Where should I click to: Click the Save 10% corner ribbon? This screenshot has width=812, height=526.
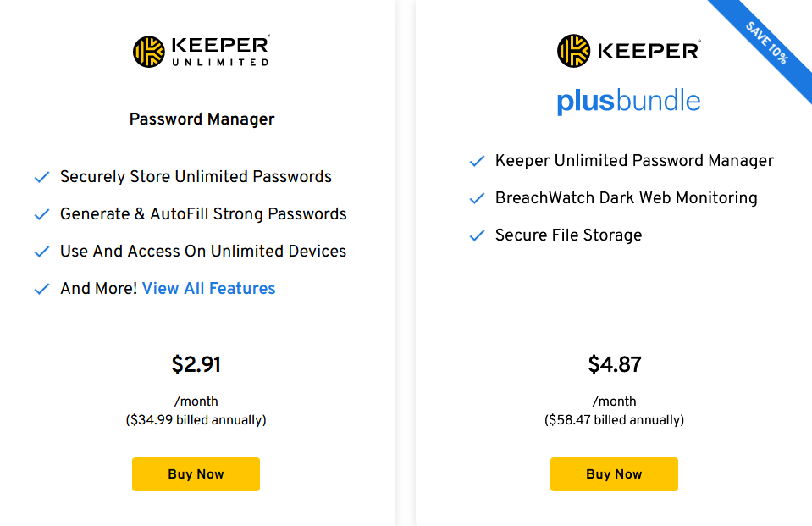[x=767, y=42]
